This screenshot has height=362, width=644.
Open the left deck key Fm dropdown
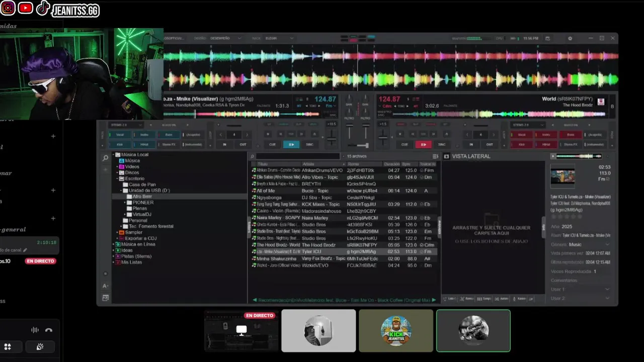pyautogui.click(x=331, y=106)
